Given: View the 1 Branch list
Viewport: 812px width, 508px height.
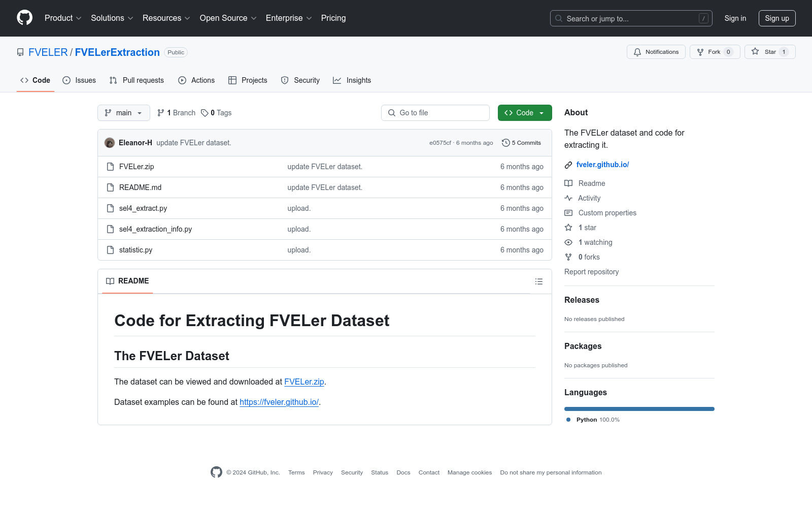Looking at the screenshot, I should pyautogui.click(x=176, y=113).
